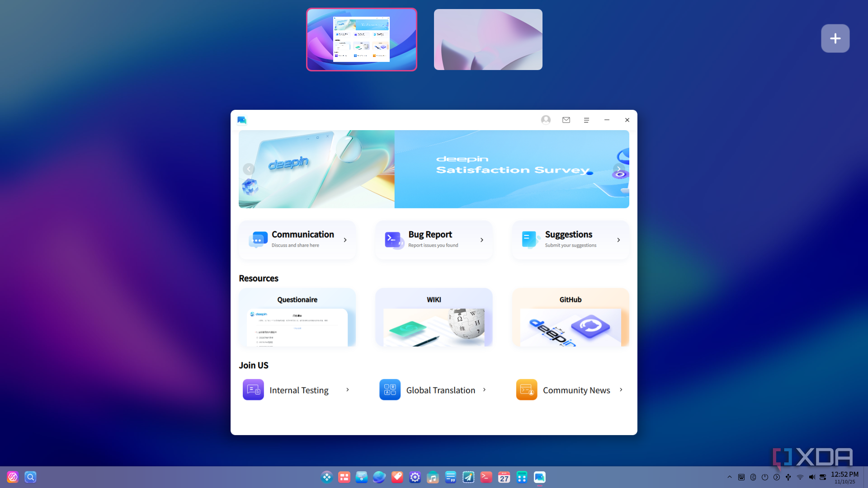This screenshot has height=488, width=868.
Task: Expand the Communication card chevron
Action: pos(345,240)
